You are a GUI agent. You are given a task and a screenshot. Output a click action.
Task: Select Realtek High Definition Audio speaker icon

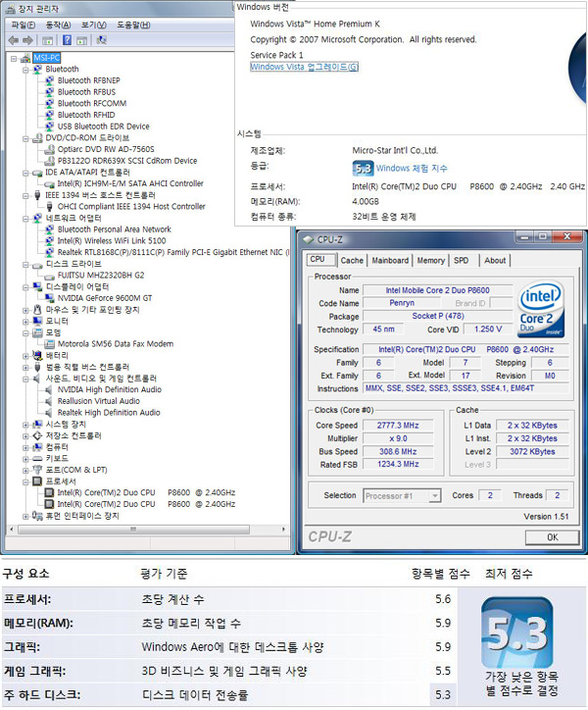[x=49, y=413]
